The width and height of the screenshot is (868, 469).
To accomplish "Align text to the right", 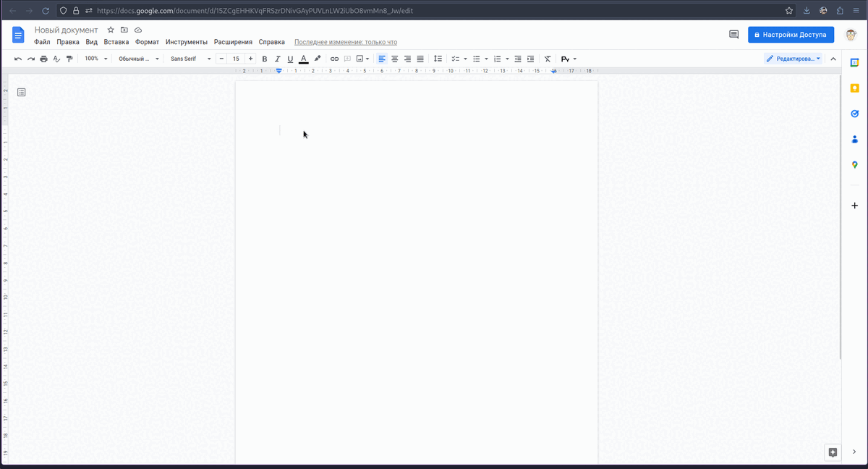I will (x=407, y=59).
